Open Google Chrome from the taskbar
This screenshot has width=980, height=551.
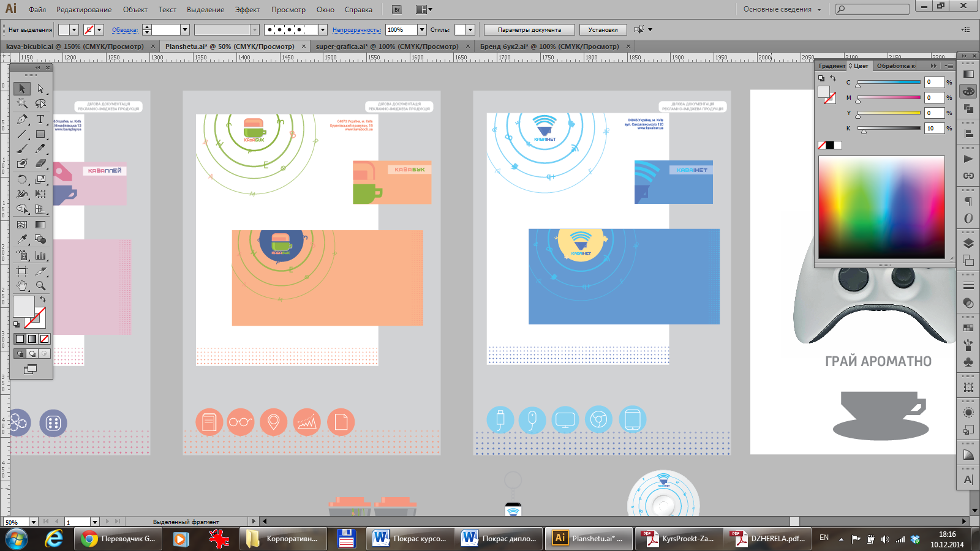(89, 539)
